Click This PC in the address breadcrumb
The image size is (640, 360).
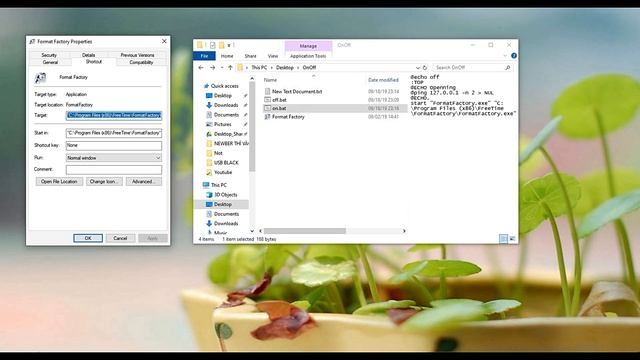pyautogui.click(x=259, y=67)
